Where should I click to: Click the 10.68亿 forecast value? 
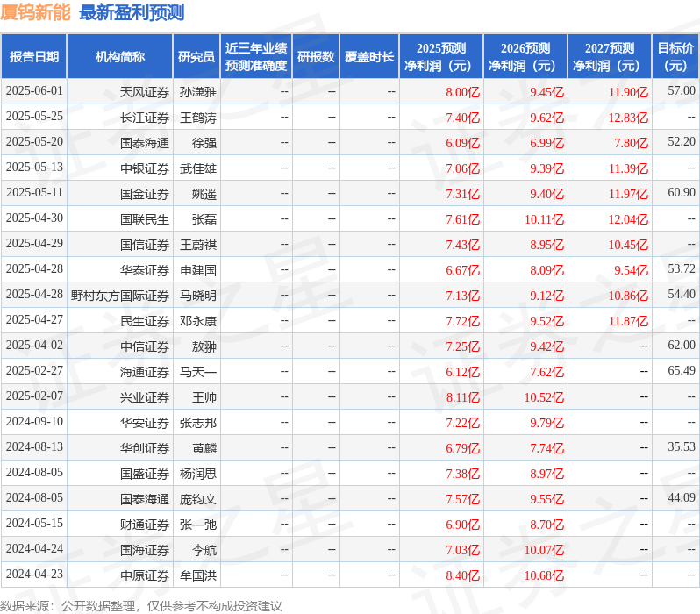coord(544,575)
